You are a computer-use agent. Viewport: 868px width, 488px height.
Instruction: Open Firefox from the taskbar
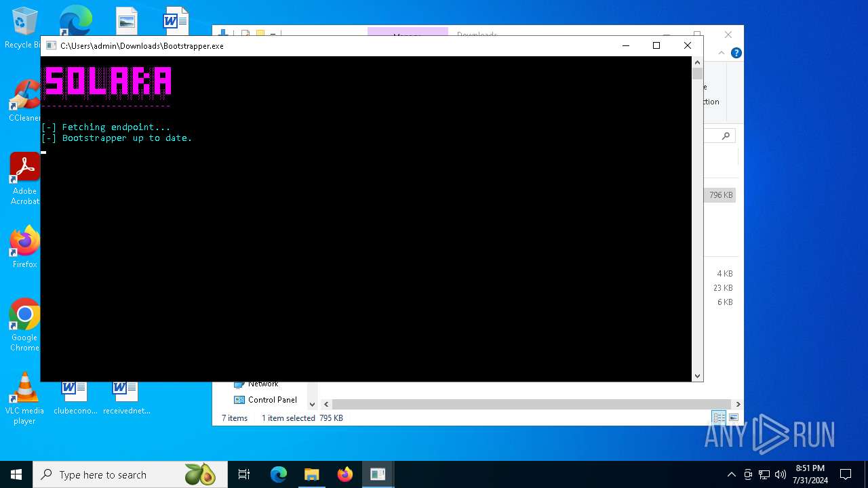345,474
